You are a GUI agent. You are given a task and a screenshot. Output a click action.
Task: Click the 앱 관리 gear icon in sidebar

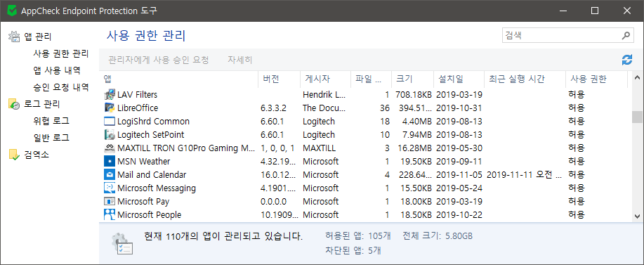(x=14, y=37)
